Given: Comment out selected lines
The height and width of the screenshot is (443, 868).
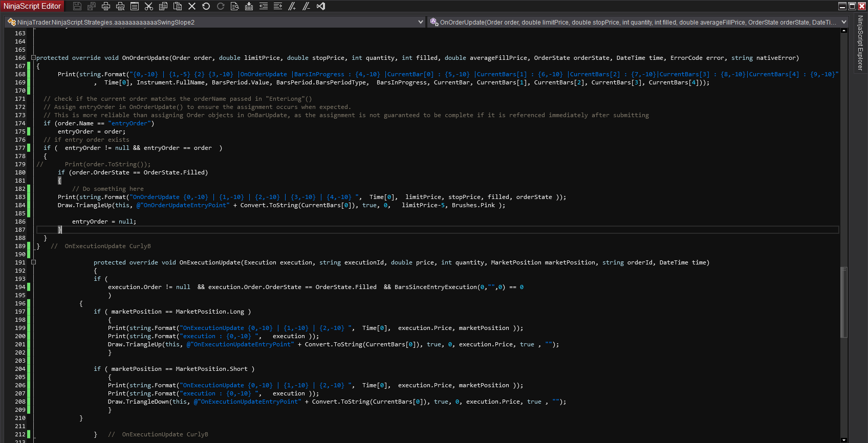Looking at the screenshot, I should click(292, 6).
